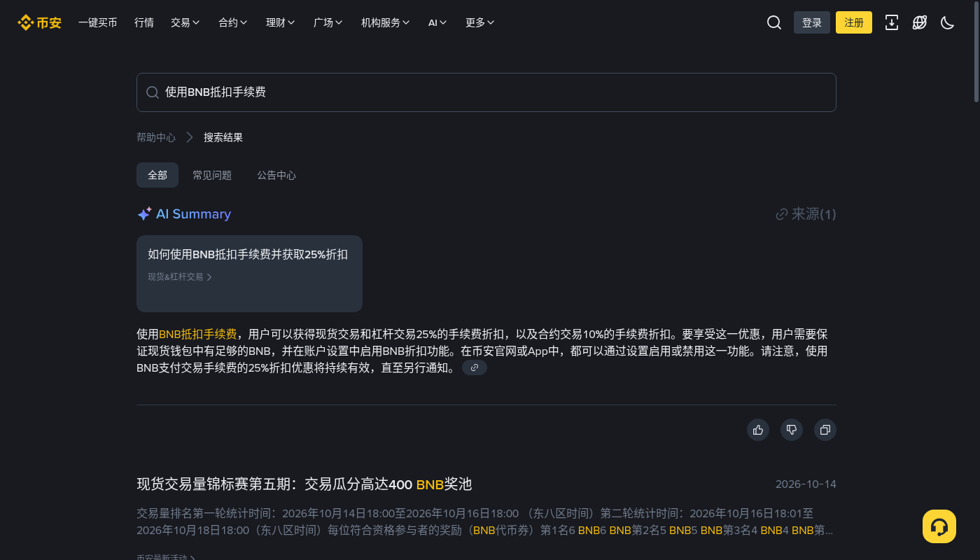
Task: Expand the AI dropdown menu
Action: coord(438,22)
